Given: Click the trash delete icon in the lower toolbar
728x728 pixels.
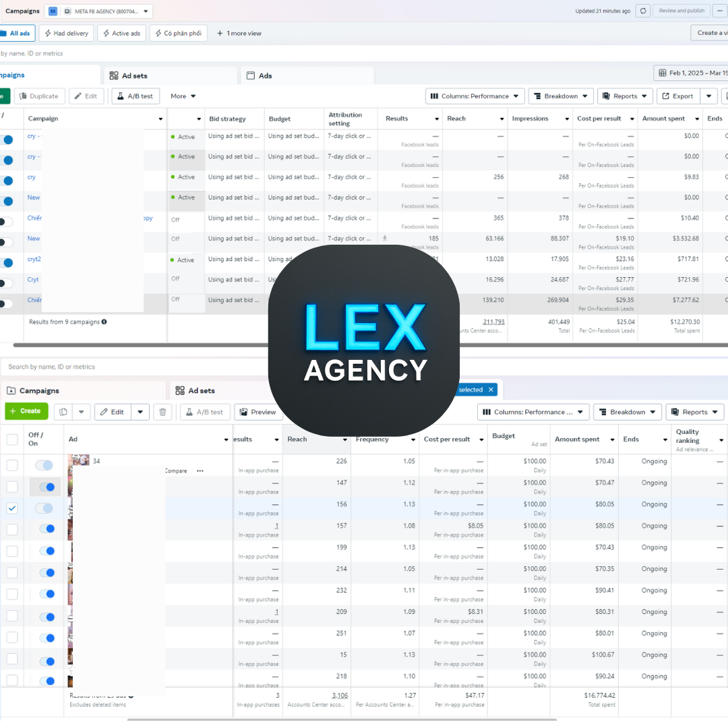Looking at the screenshot, I should coord(162,412).
